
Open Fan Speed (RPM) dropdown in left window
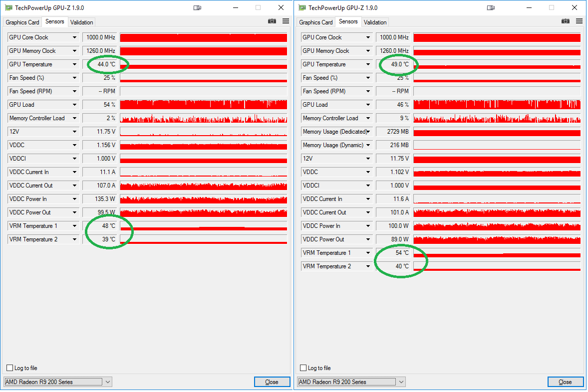point(75,91)
